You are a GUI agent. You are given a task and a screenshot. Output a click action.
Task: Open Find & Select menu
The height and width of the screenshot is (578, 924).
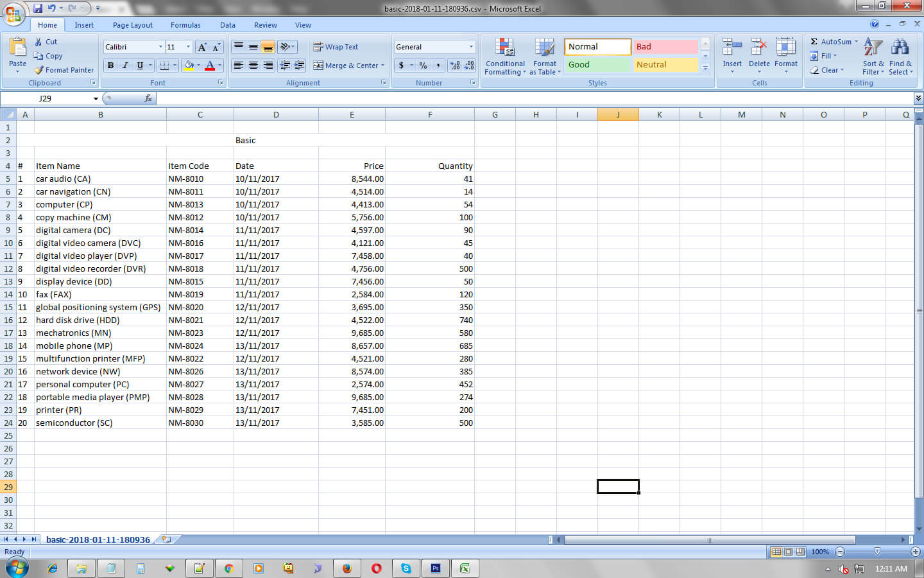pos(900,57)
